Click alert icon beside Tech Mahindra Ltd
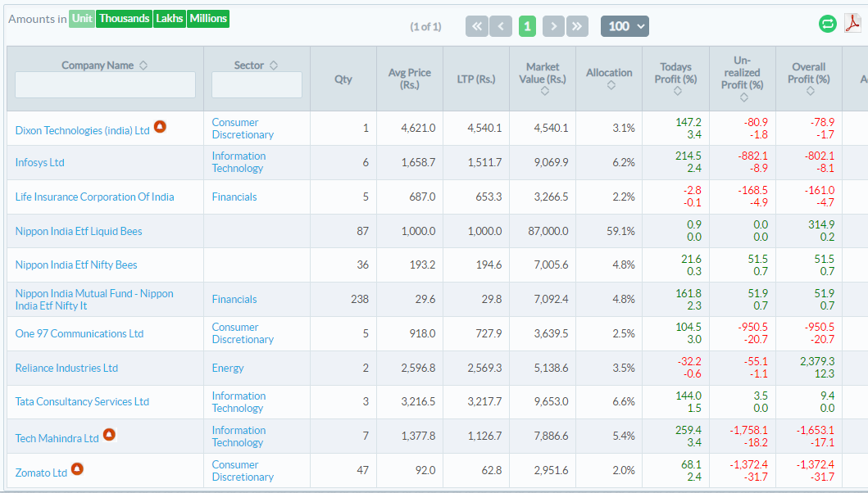This screenshot has height=493, width=868. click(110, 434)
